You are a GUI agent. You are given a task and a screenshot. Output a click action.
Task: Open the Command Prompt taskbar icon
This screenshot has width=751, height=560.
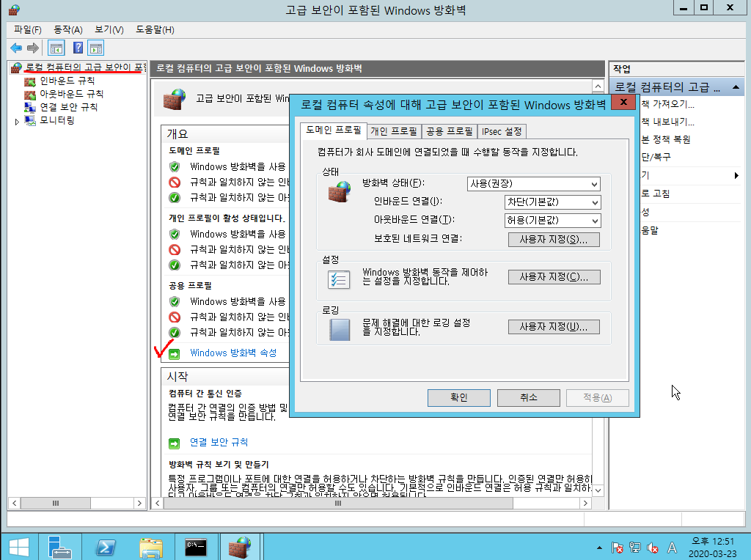click(x=196, y=547)
